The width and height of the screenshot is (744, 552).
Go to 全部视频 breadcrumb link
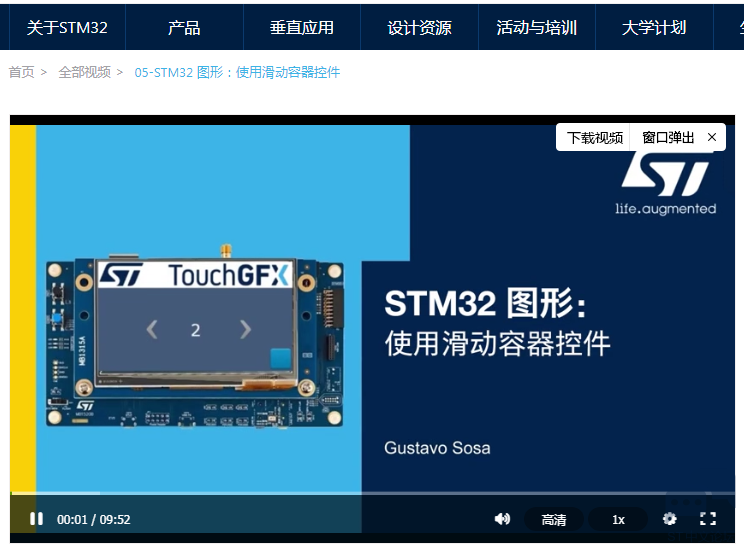pyautogui.click(x=84, y=72)
